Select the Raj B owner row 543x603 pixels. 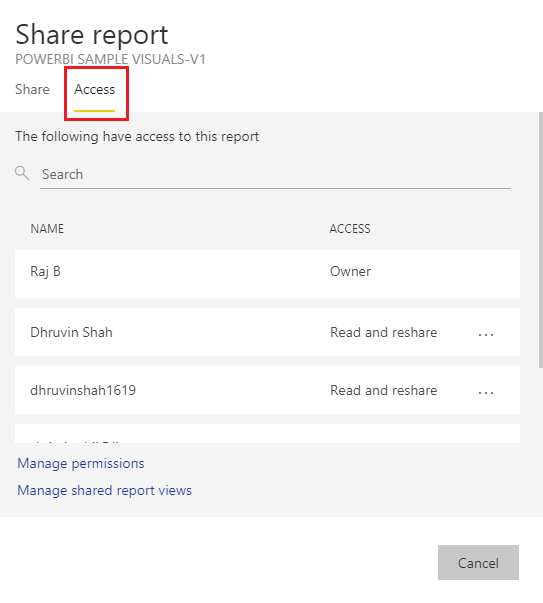click(267, 274)
